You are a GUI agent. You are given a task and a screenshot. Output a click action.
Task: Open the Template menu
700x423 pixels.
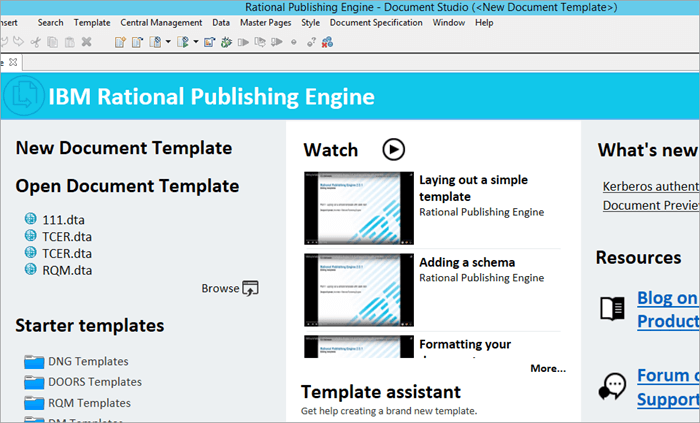(92, 22)
